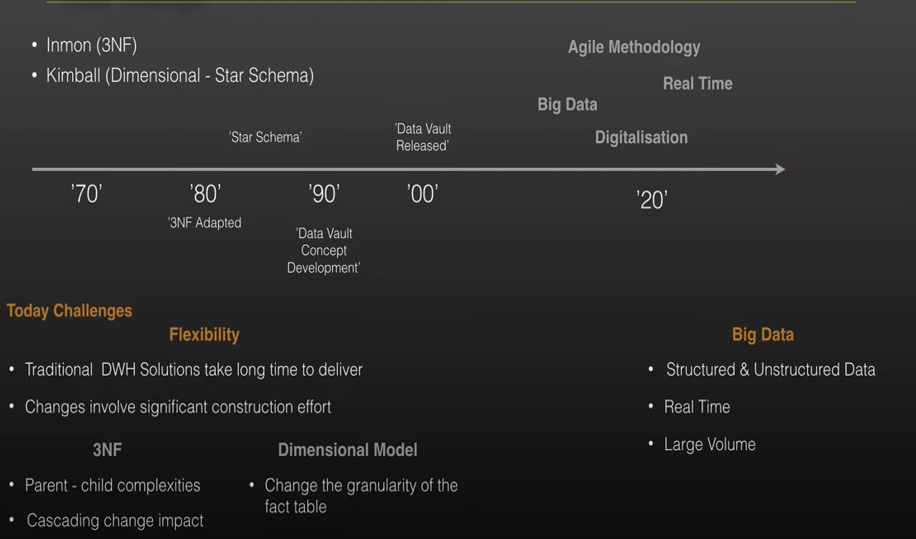Click the '70' timeline marker

click(86, 194)
